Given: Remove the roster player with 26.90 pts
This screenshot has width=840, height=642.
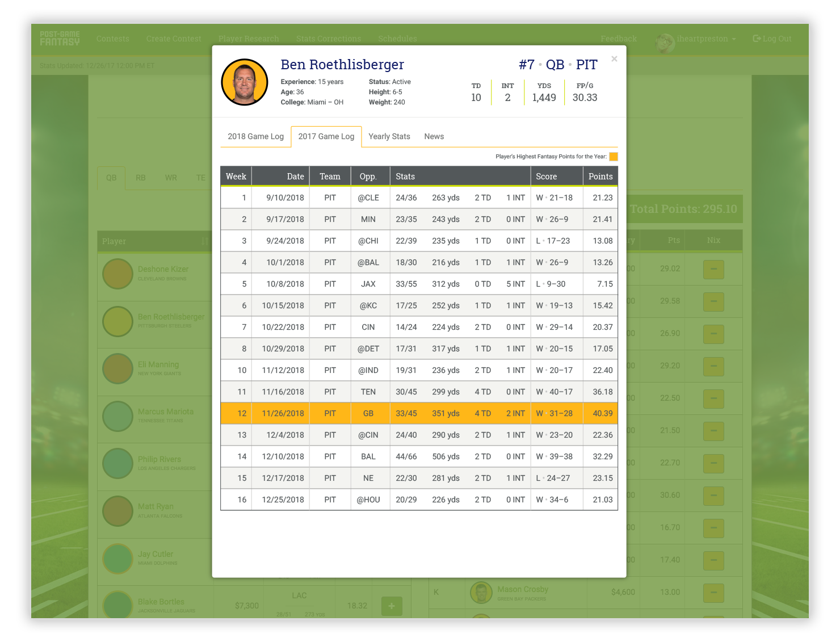Looking at the screenshot, I should (713, 334).
